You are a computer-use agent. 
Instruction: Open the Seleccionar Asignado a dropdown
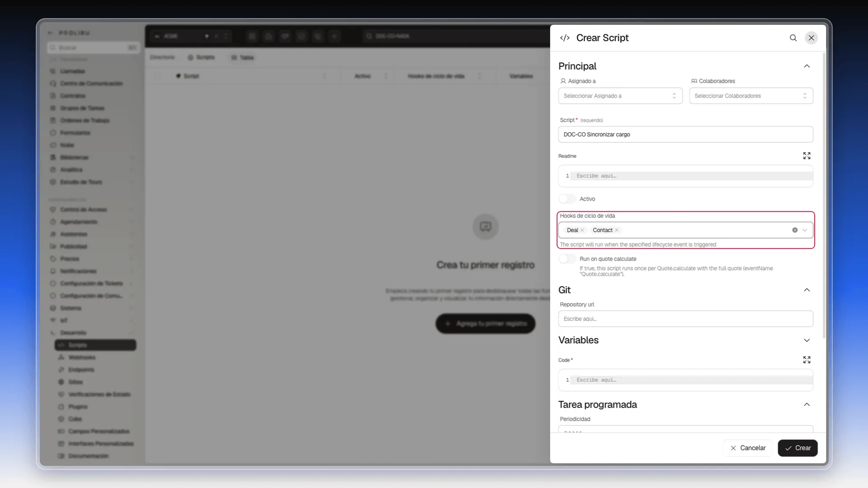(x=620, y=96)
